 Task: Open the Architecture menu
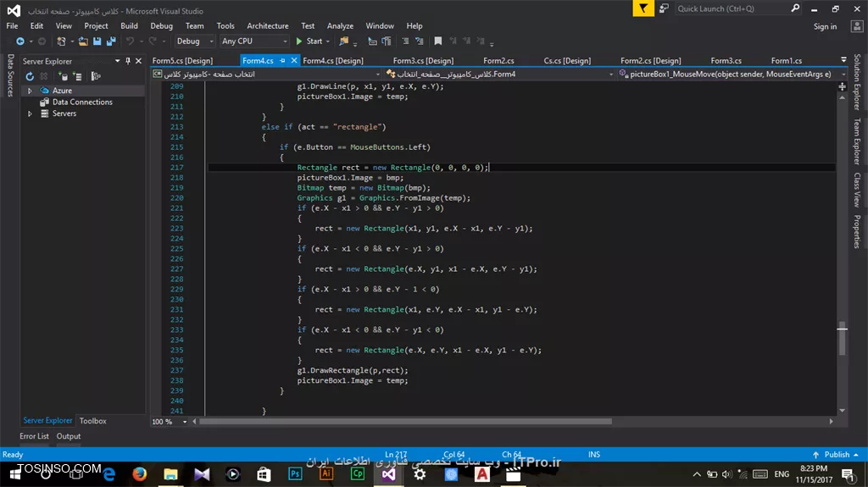pos(267,26)
